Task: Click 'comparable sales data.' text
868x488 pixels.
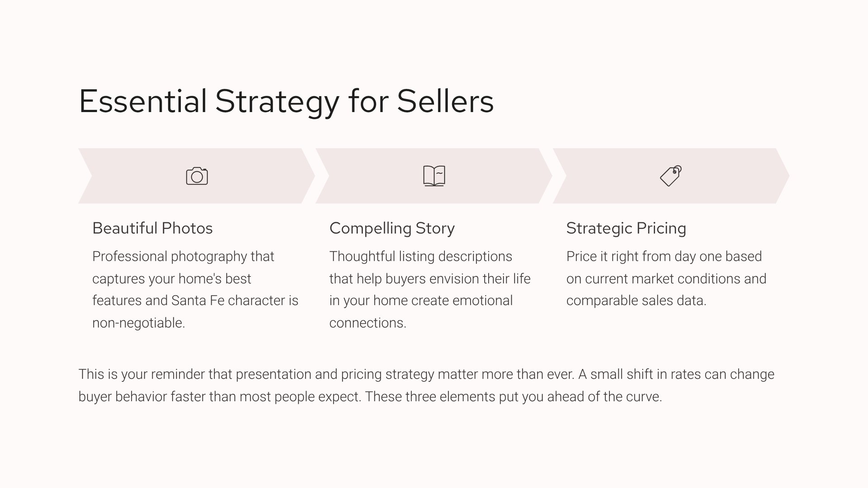Action: (x=636, y=300)
